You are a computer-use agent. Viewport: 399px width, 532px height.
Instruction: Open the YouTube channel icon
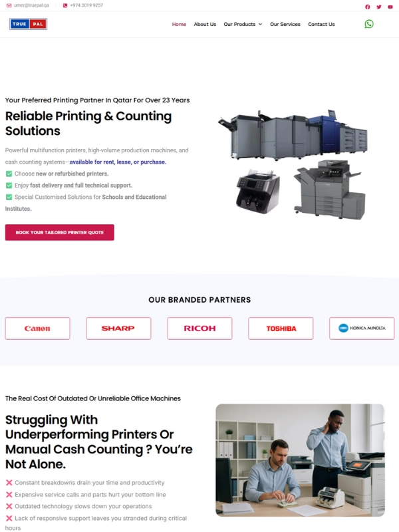390,7
